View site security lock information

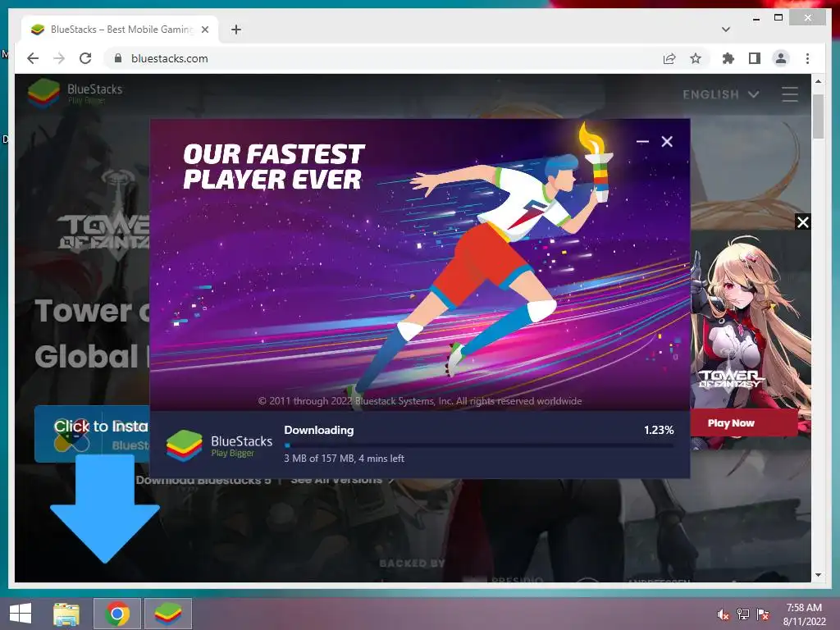(x=118, y=58)
